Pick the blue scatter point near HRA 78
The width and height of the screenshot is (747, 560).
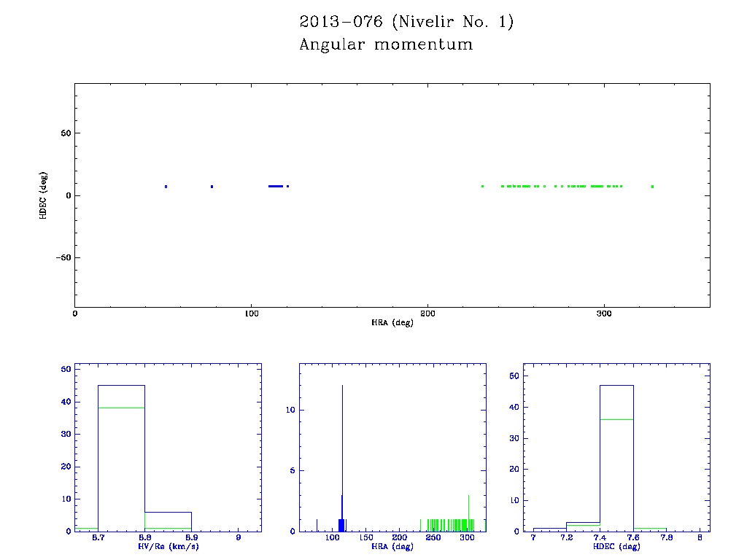click(212, 187)
